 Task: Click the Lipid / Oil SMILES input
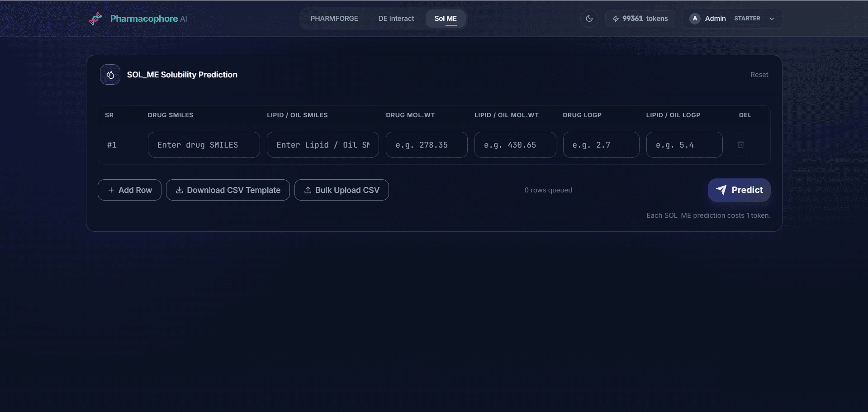coord(323,144)
